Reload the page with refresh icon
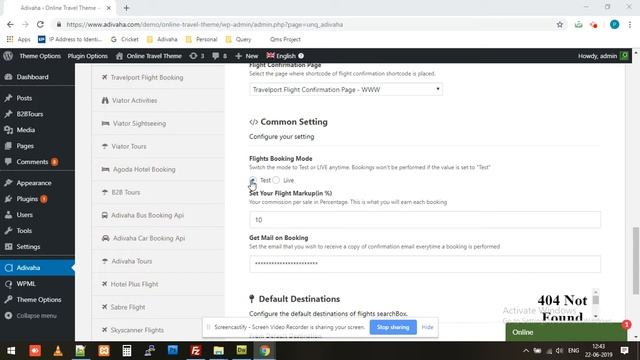640x360 pixels. pos(40,24)
